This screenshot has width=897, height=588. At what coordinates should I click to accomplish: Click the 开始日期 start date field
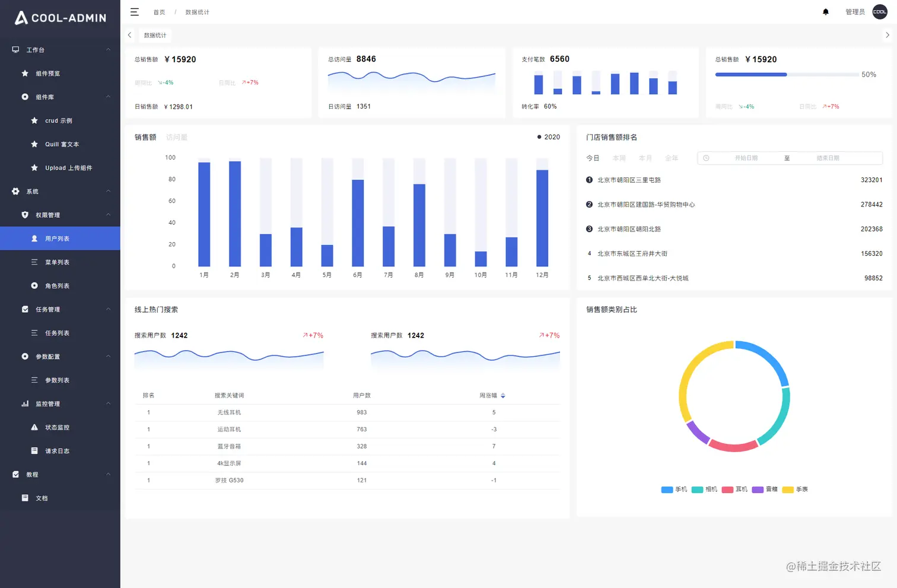pyautogui.click(x=746, y=158)
